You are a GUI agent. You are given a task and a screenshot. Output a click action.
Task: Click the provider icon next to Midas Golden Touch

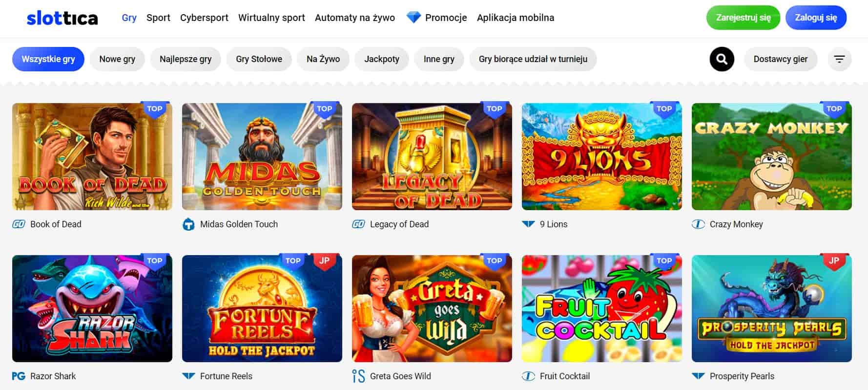pos(188,224)
